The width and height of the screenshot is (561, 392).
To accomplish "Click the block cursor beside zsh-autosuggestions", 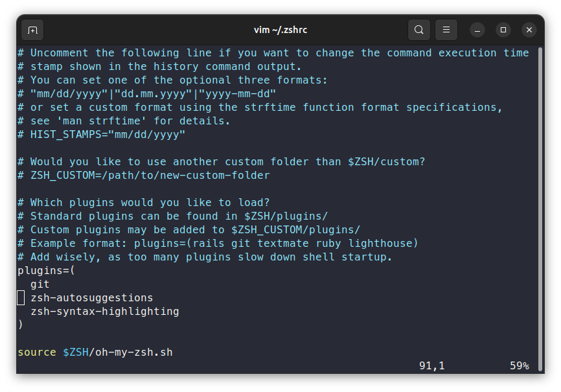I will pos(20,297).
